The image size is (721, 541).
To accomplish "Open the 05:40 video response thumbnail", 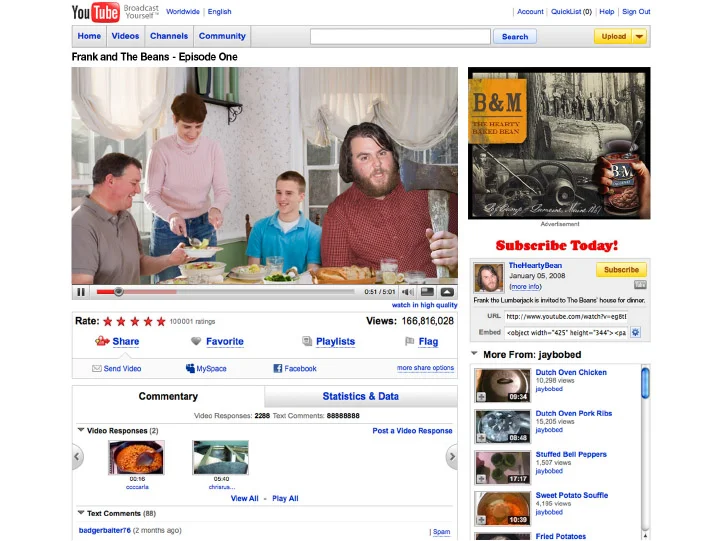I will coord(221,457).
